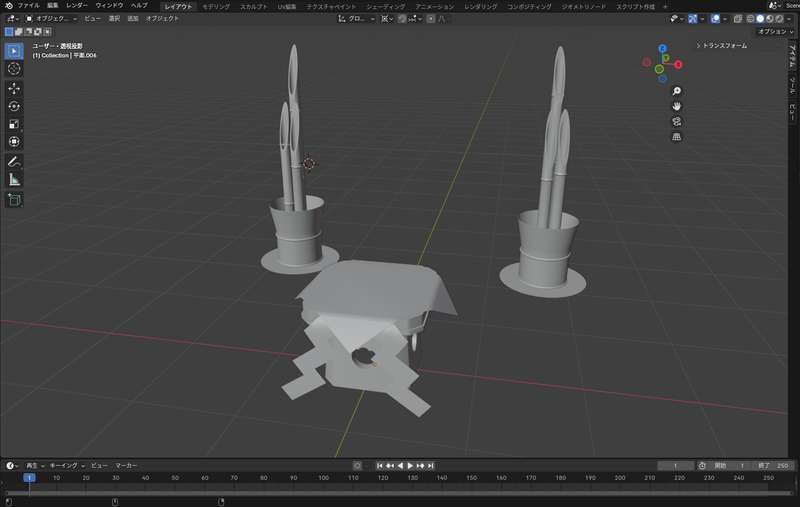800x507 pixels.
Task: Select the Measure tool
Action: pyautogui.click(x=14, y=180)
